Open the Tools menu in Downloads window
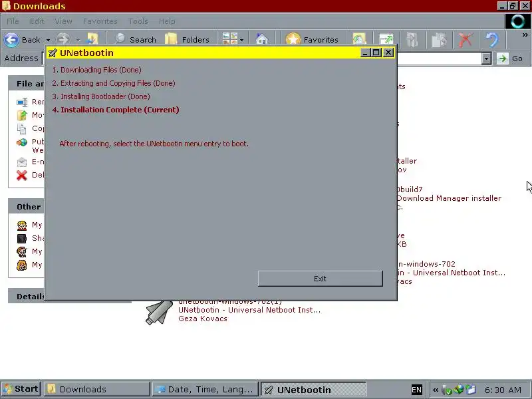Screen dimensions: 532x399 [x=138, y=21]
